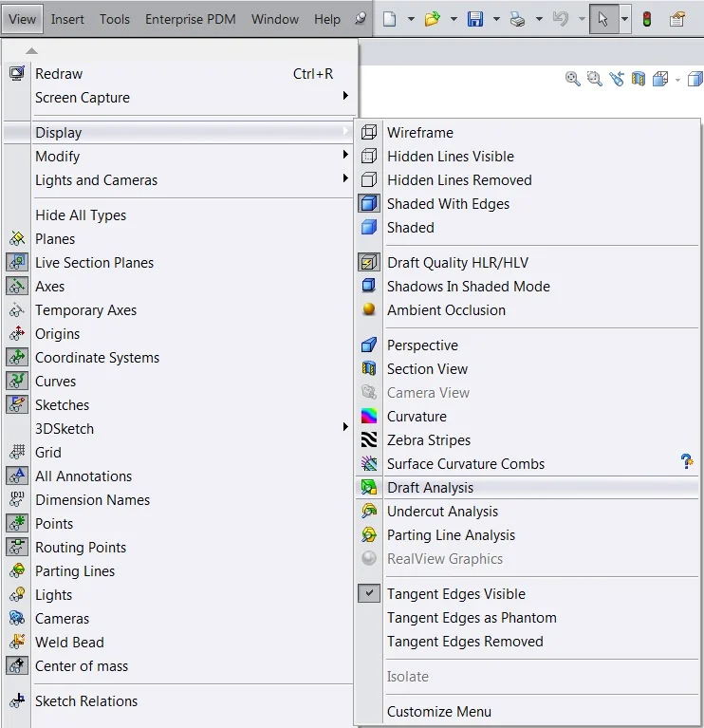Viewport: 704px width, 728px height.
Task: Click the Save floppy disk icon
Action: point(474,19)
